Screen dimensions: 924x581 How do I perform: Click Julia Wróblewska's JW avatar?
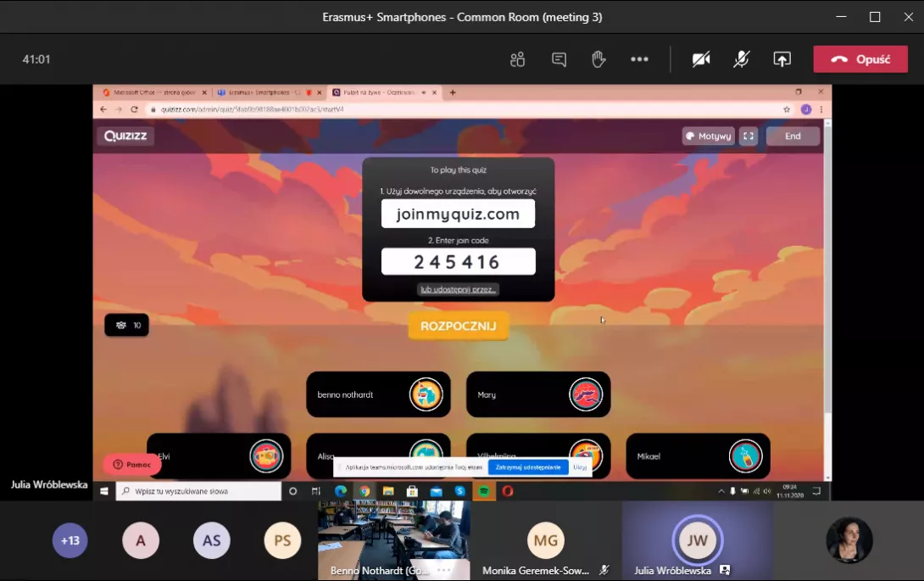coord(697,540)
